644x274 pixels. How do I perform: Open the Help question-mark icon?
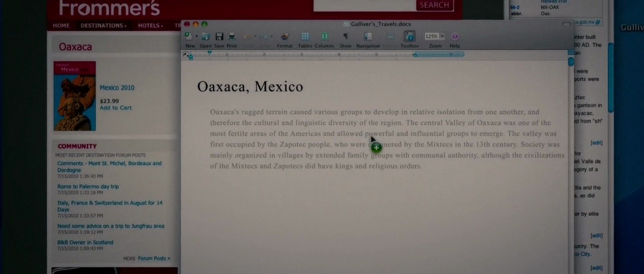(x=455, y=36)
